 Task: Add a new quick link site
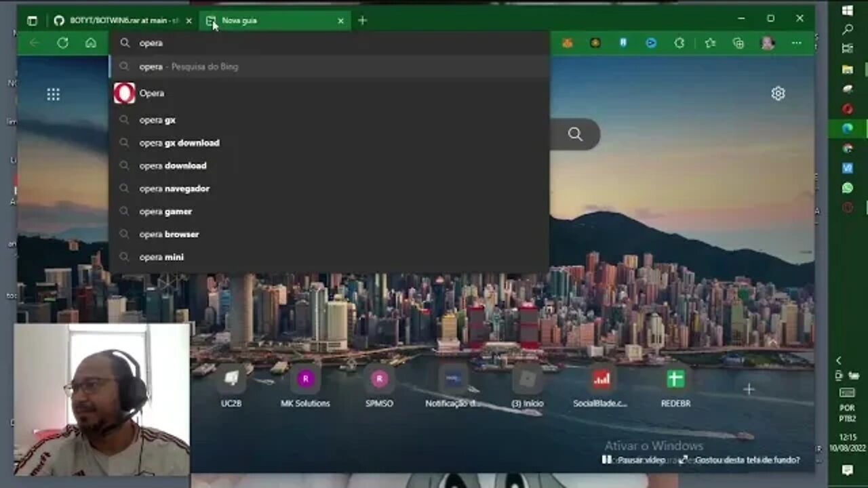tap(749, 389)
